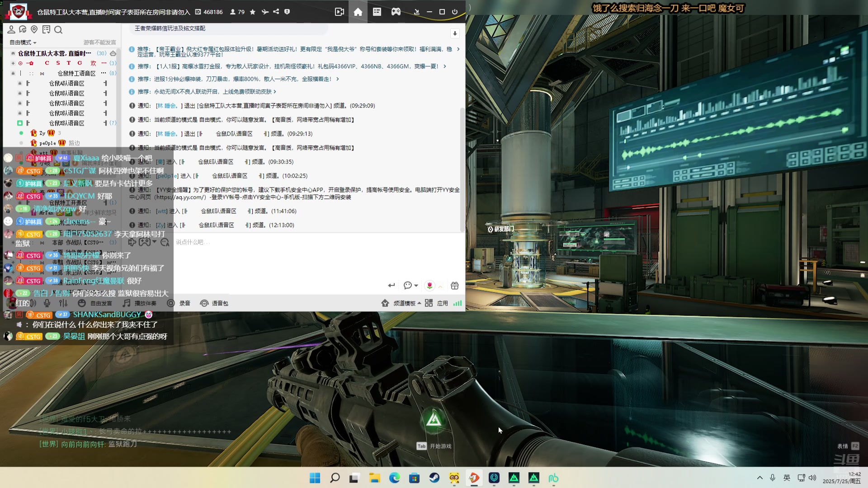Image resolution: width=868 pixels, height=488 pixels.
Task: Favorite the channel with the star icon
Action: pyautogui.click(x=253, y=12)
